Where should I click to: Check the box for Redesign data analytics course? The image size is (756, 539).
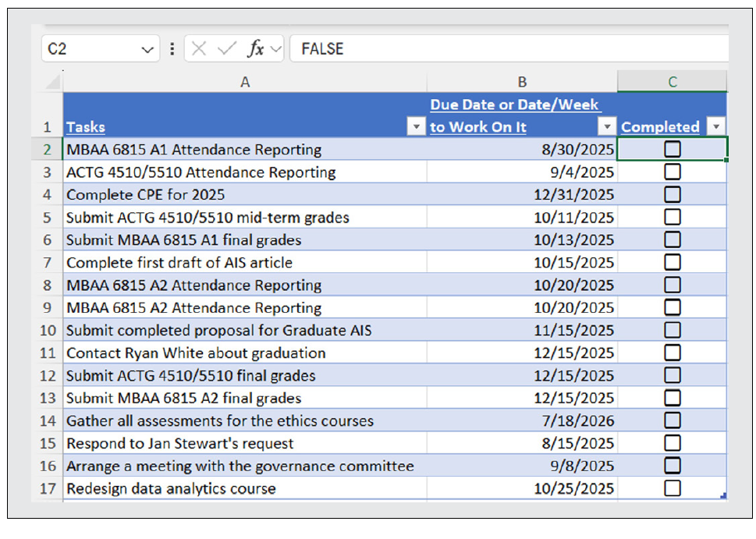[x=672, y=489]
